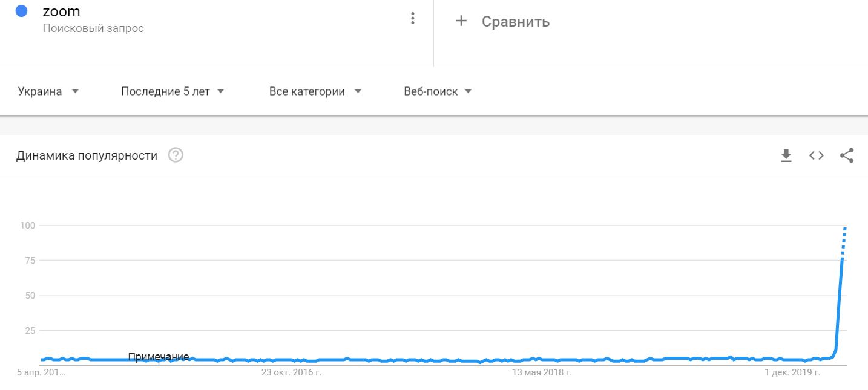This screenshot has width=868, height=390.
Task: Expand the Украина region dropdown
Action: [x=49, y=92]
